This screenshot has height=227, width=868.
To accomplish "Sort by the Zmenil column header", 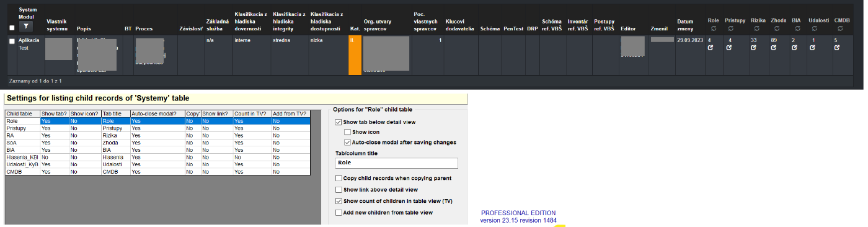I will (x=660, y=29).
